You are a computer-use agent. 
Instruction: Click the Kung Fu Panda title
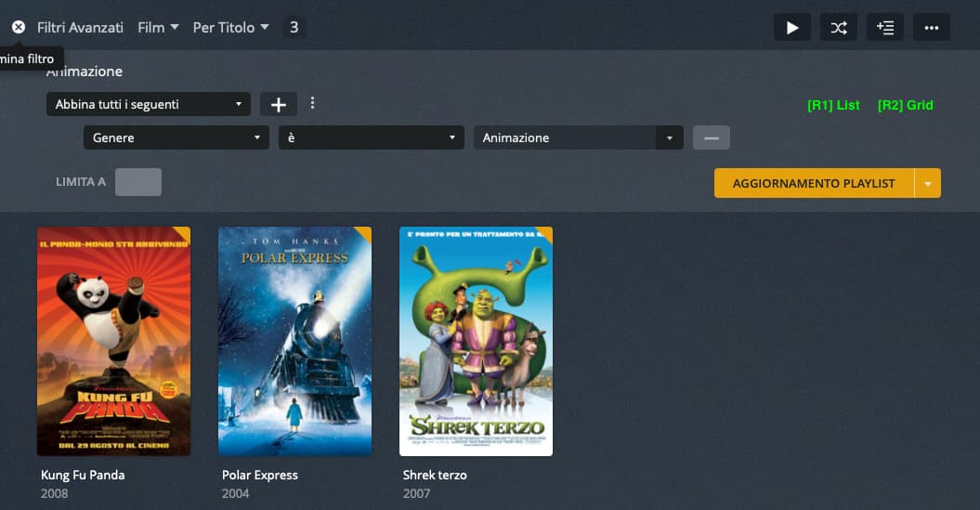point(83,475)
